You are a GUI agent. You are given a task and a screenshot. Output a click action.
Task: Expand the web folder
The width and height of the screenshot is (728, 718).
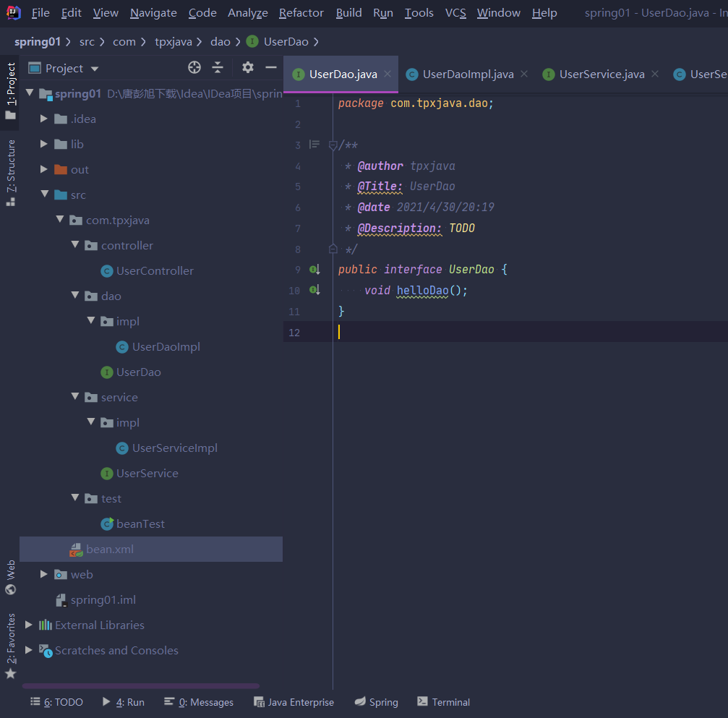[43, 575]
